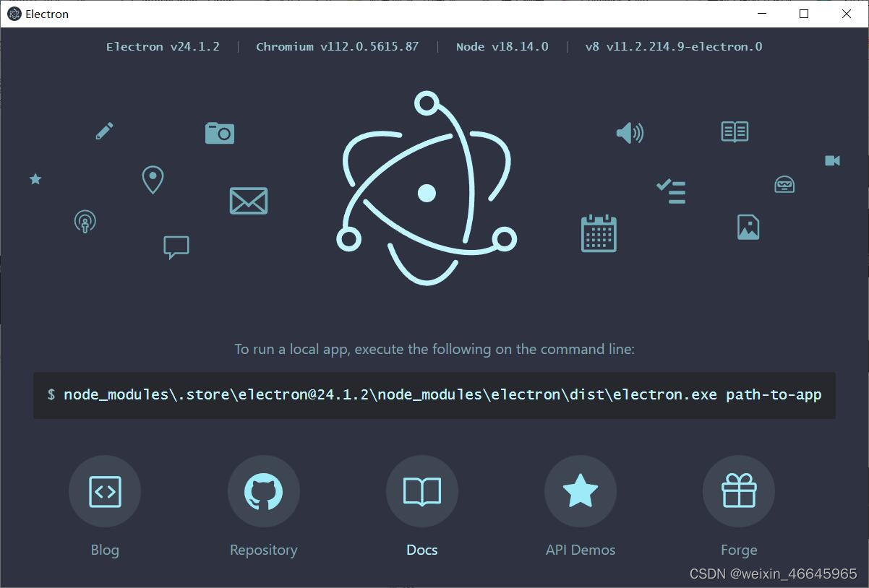This screenshot has height=588, width=869.
Task: Open the Forge page
Action: point(738,491)
